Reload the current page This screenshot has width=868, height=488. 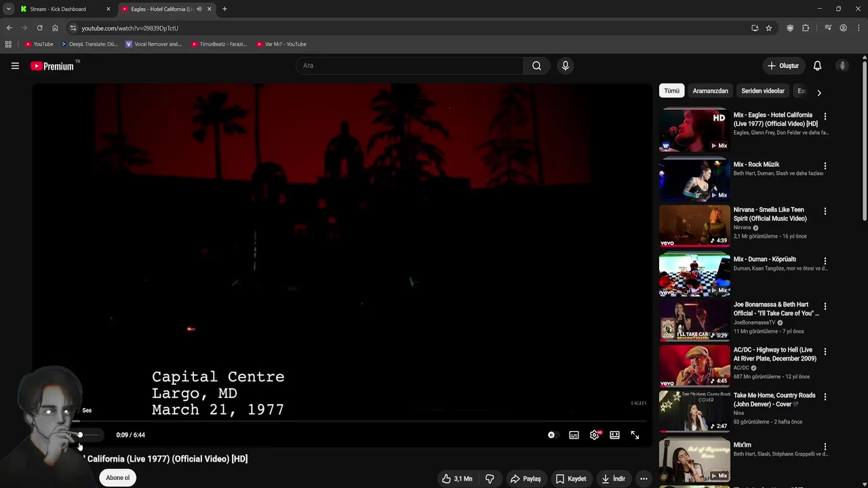(x=39, y=28)
